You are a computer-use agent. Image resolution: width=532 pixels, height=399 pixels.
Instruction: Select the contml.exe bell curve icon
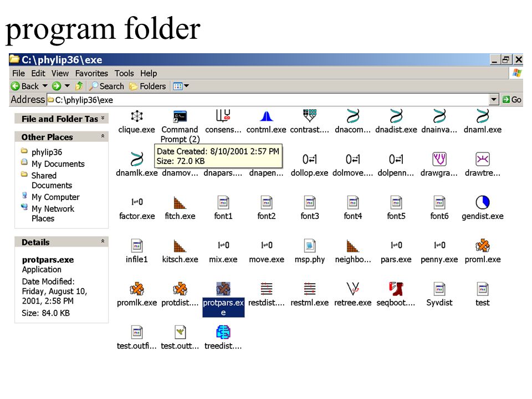click(267, 116)
